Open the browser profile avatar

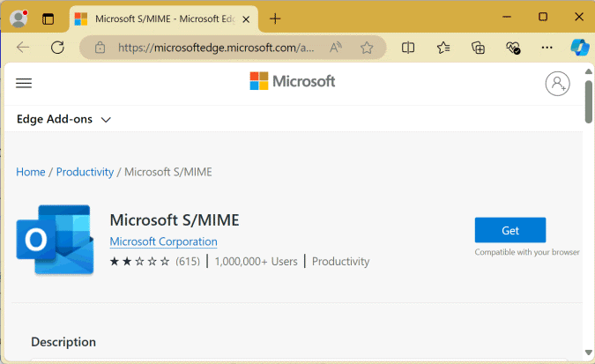click(19, 19)
